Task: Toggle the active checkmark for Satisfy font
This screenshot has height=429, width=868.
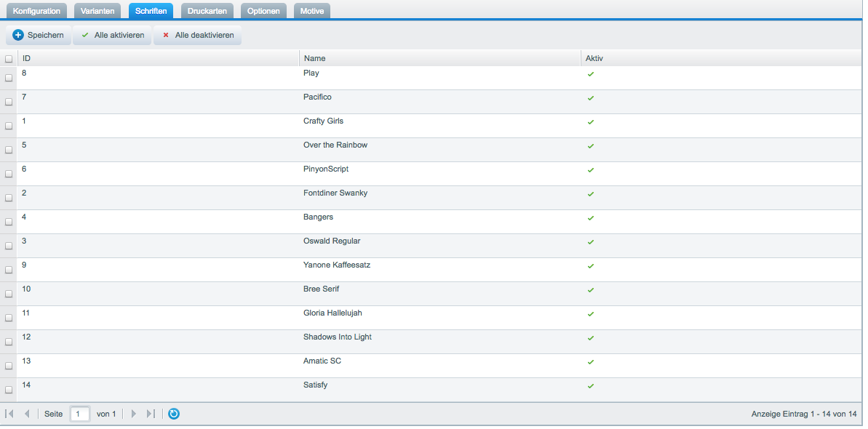Action: [x=591, y=386]
